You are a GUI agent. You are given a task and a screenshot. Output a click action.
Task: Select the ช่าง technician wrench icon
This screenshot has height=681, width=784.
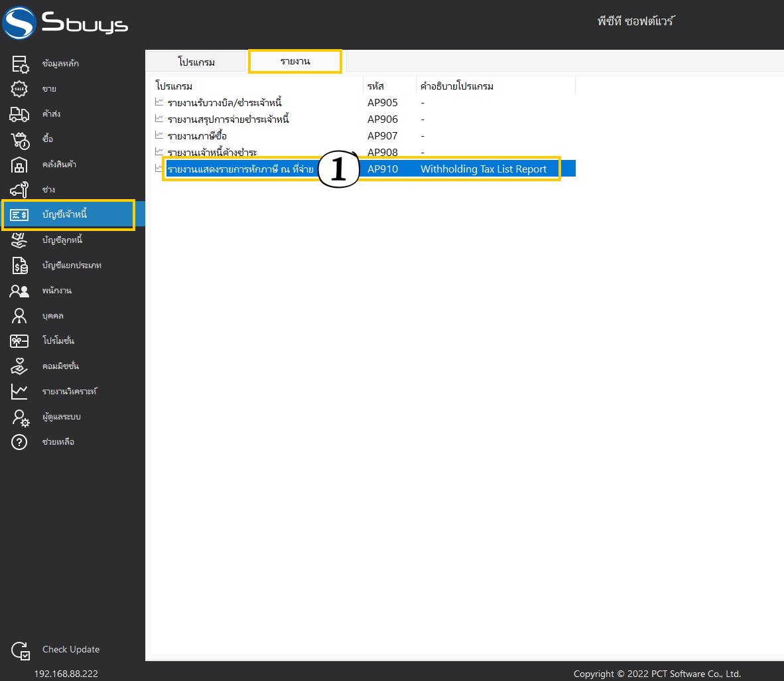(19, 190)
